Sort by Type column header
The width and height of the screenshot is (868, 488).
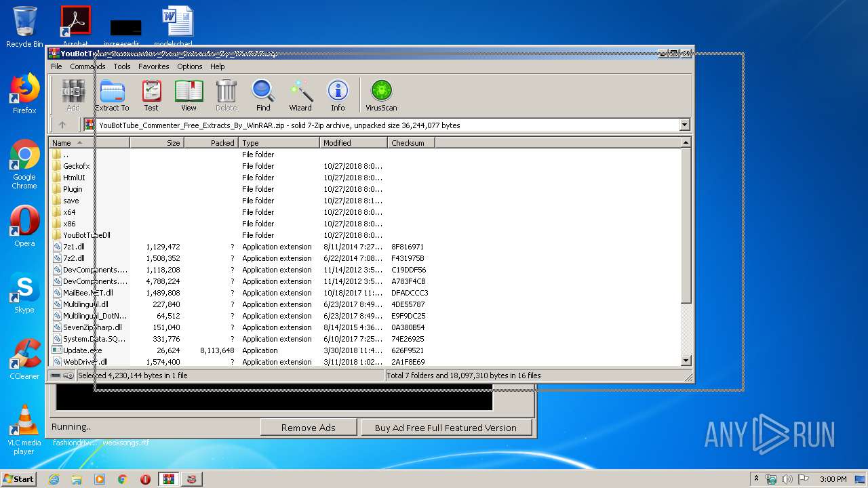click(x=279, y=143)
